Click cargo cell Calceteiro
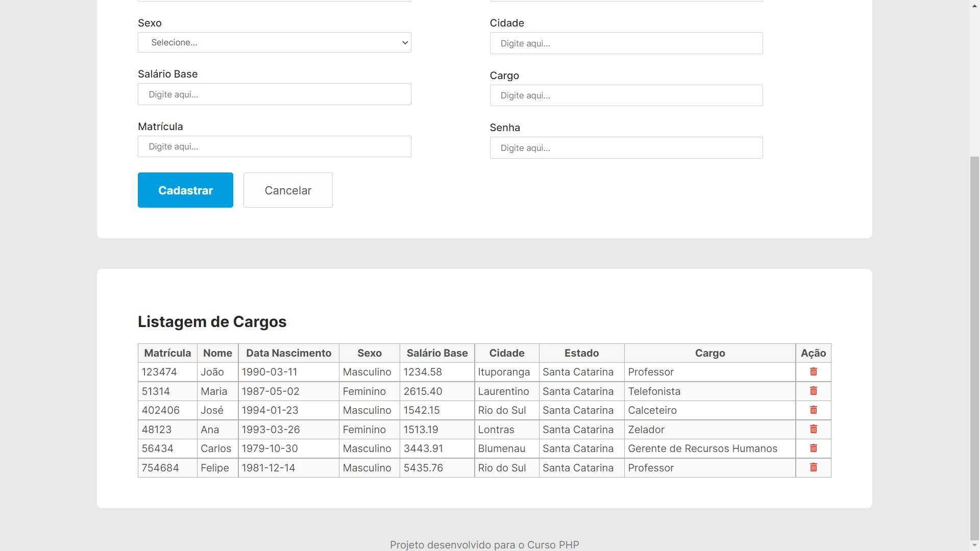This screenshot has width=980, height=551. click(710, 410)
